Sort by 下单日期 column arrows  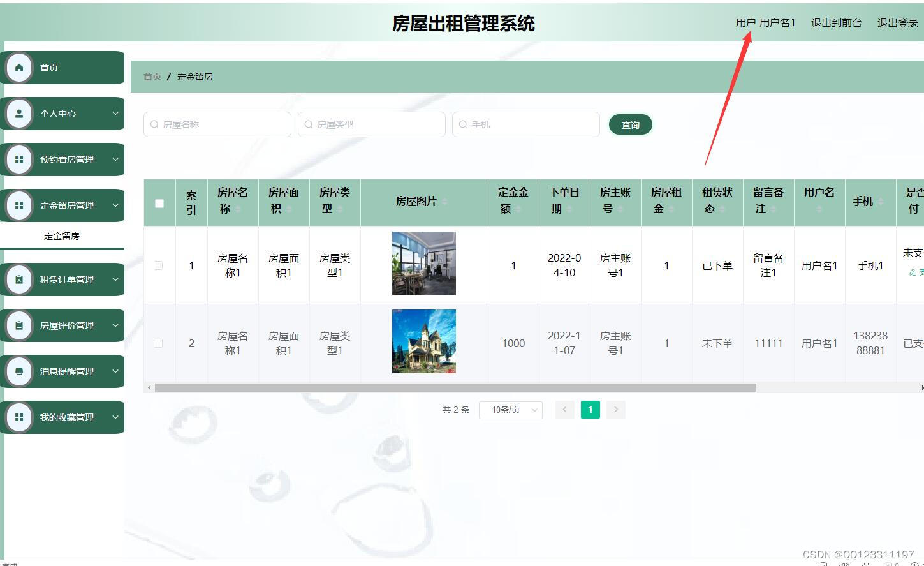point(569,209)
